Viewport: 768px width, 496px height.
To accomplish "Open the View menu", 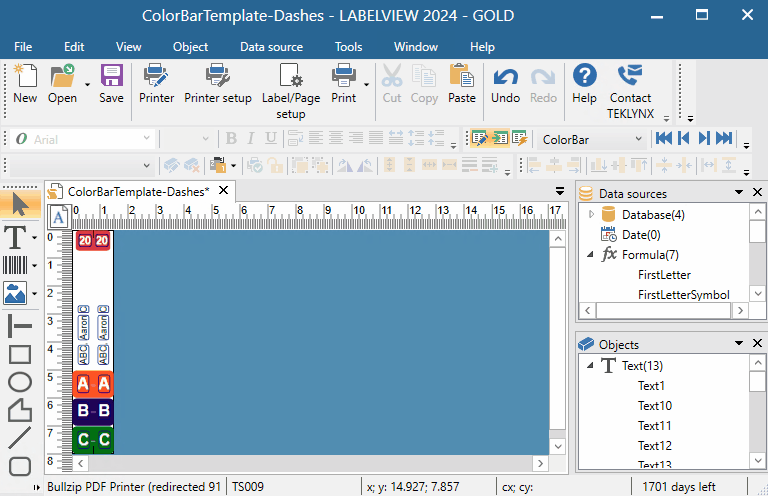I will 128,47.
